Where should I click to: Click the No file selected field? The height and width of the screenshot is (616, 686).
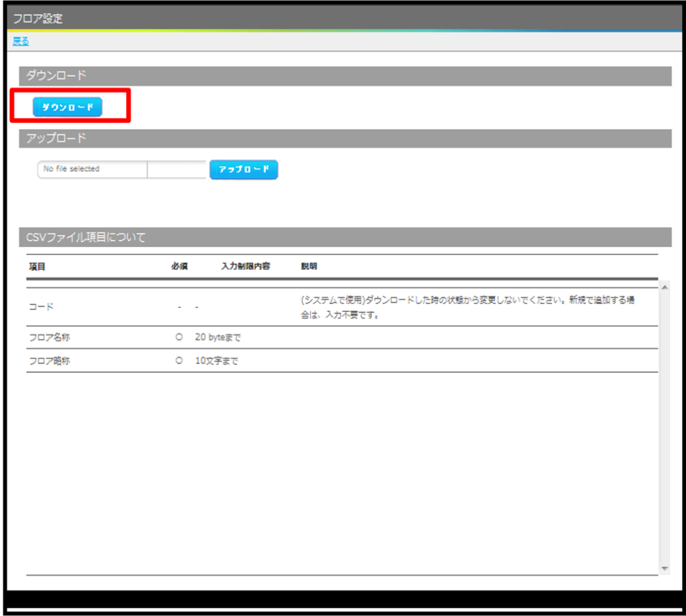coord(92,169)
